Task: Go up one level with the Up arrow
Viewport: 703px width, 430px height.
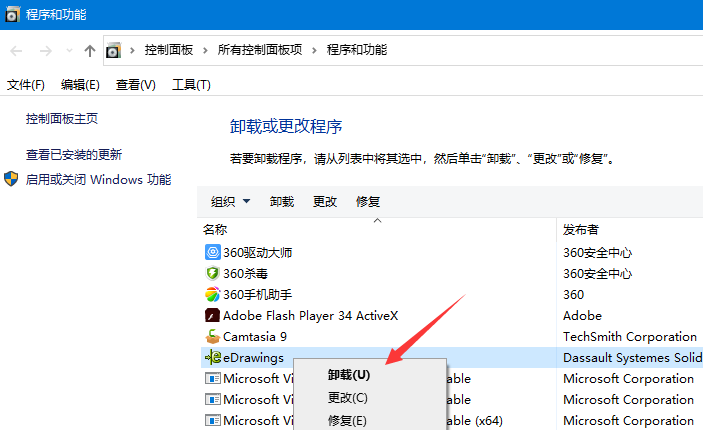Action: tap(90, 51)
